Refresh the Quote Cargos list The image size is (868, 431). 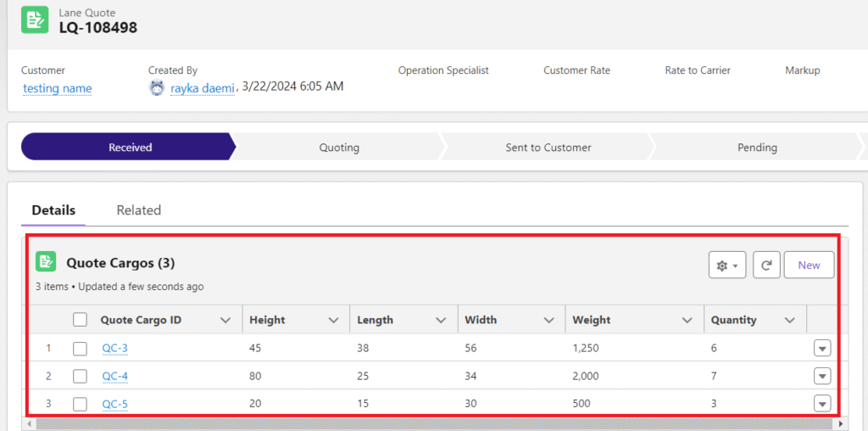(766, 266)
